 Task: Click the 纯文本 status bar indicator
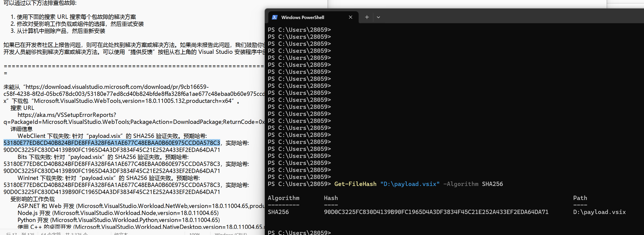pos(121,234)
